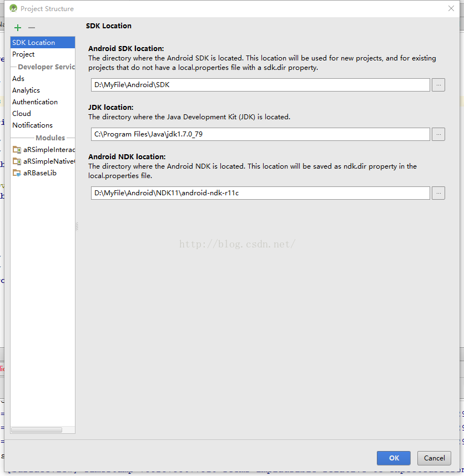Browse for Android NDK location
This screenshot has width=464, height=476.
(x=438, y=193)
